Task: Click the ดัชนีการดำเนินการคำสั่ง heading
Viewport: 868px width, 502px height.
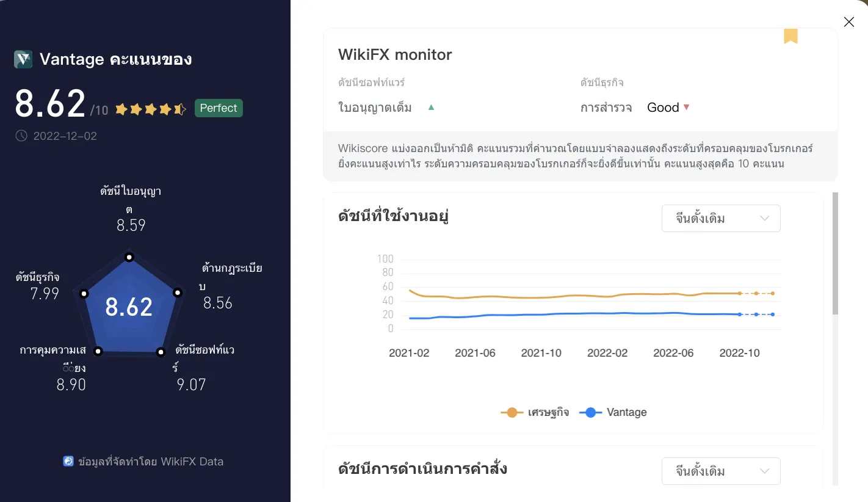Action: point(422,469)
